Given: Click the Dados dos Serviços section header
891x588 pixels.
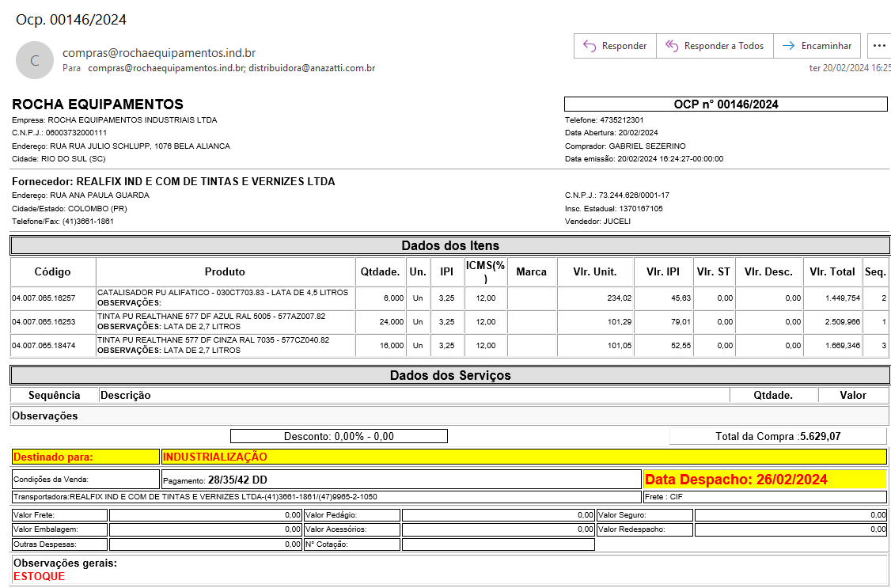Looking at the screenshot, I should pyautogui.click(x=449, y=375).
